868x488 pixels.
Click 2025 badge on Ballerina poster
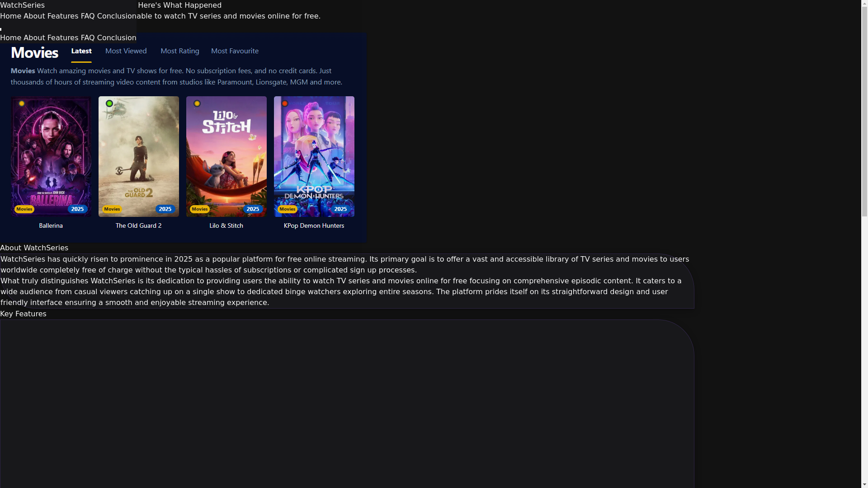click(78, 209)
